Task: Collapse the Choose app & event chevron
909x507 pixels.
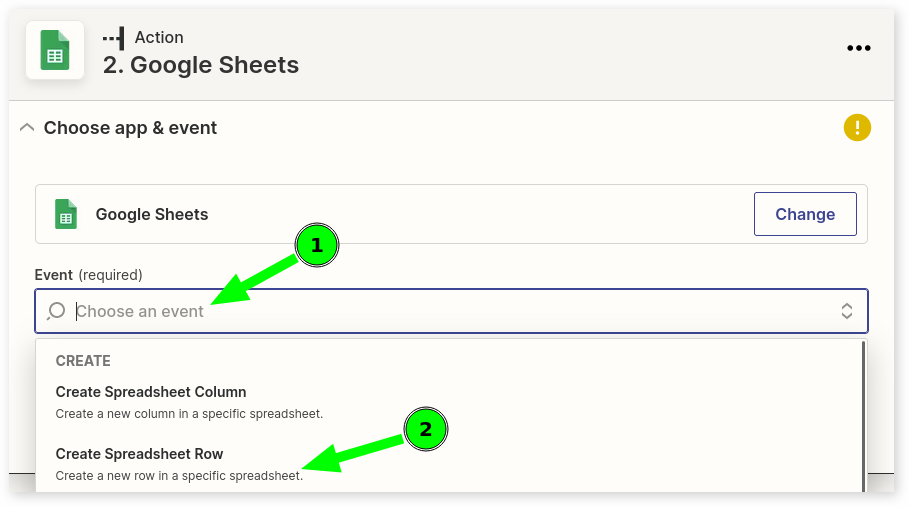Action: pos(27,128)
